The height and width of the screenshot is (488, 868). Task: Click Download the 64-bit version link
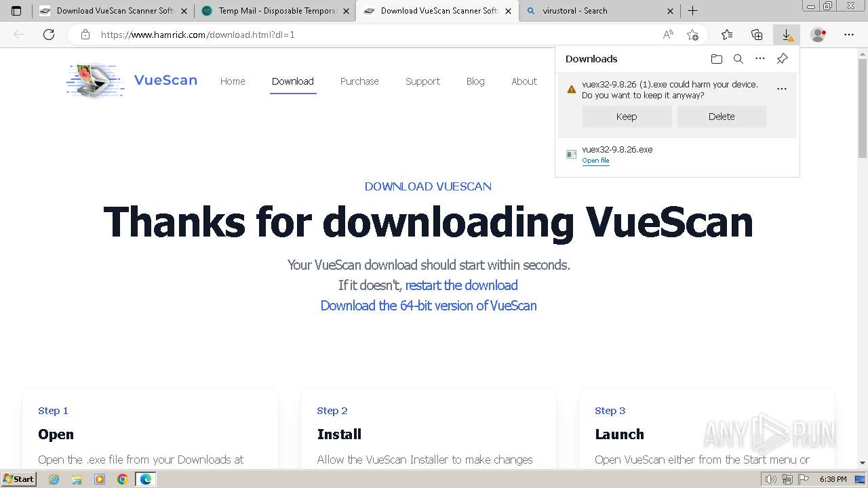coord(429,306)
